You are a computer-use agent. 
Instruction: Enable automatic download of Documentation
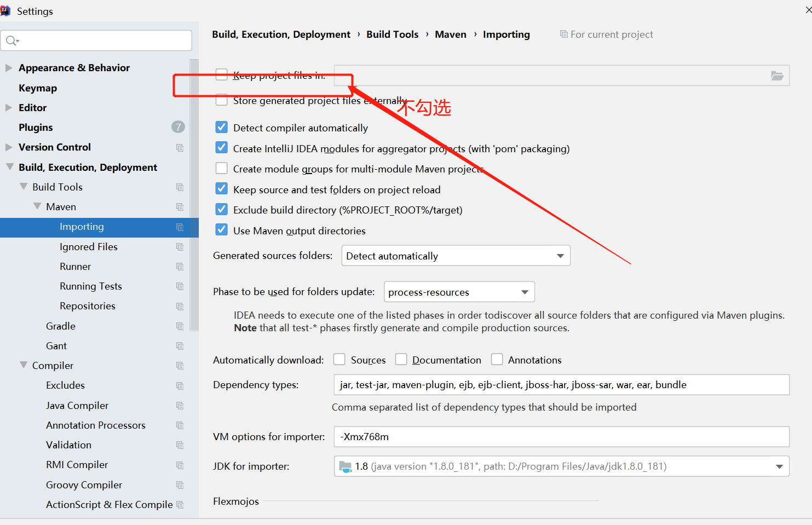(401, 359)
